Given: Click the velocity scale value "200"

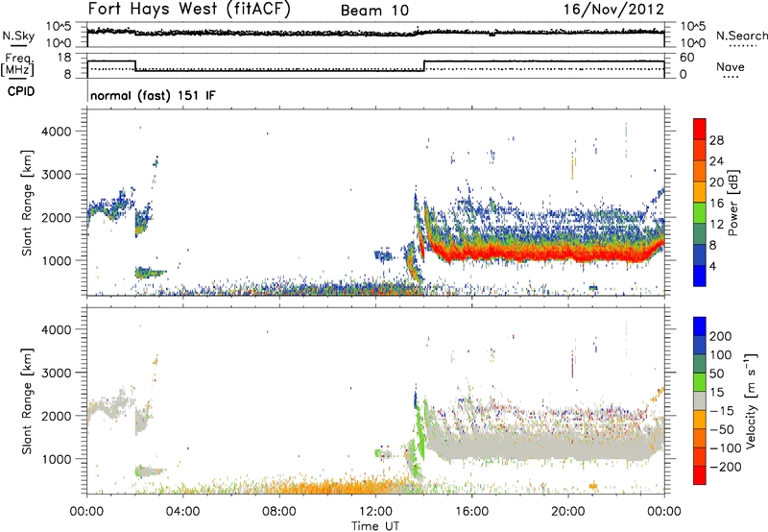Looking at the screenshot, I should (x=721, y=336).
